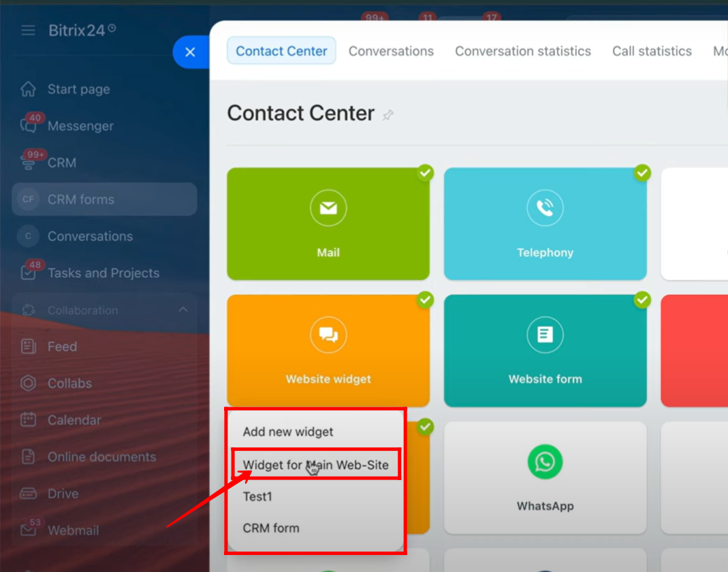
Task: Open the Call statistics tab
Action: tap(652, 51)
